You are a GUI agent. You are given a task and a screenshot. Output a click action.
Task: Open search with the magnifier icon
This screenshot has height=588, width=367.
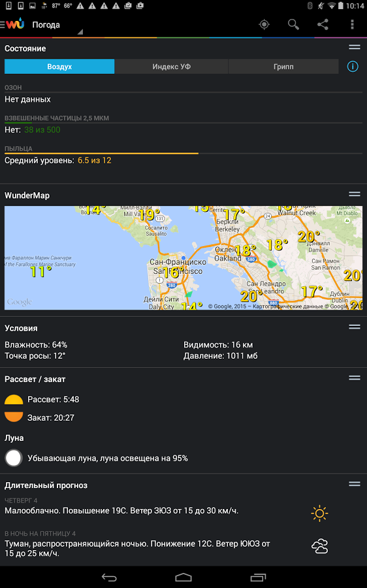(x=293, y=25)
